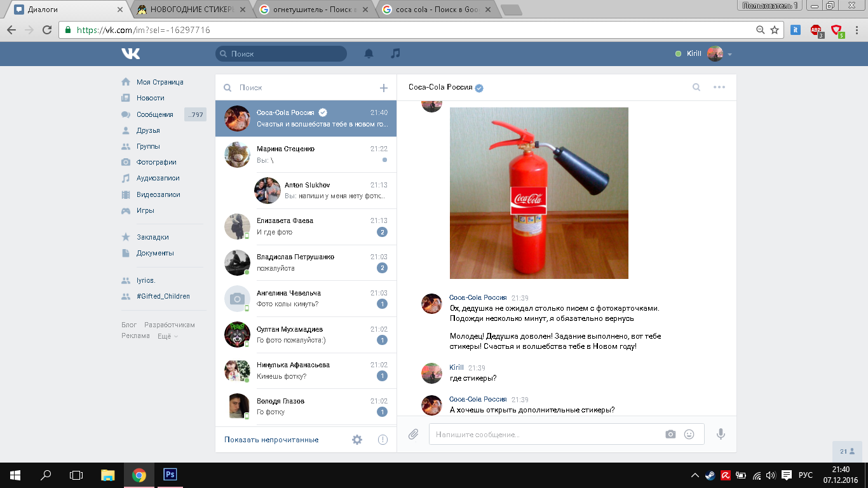Open Видеозаписи in the sidebar
Viewport: 868px width, 488px height.
point(158,194)
